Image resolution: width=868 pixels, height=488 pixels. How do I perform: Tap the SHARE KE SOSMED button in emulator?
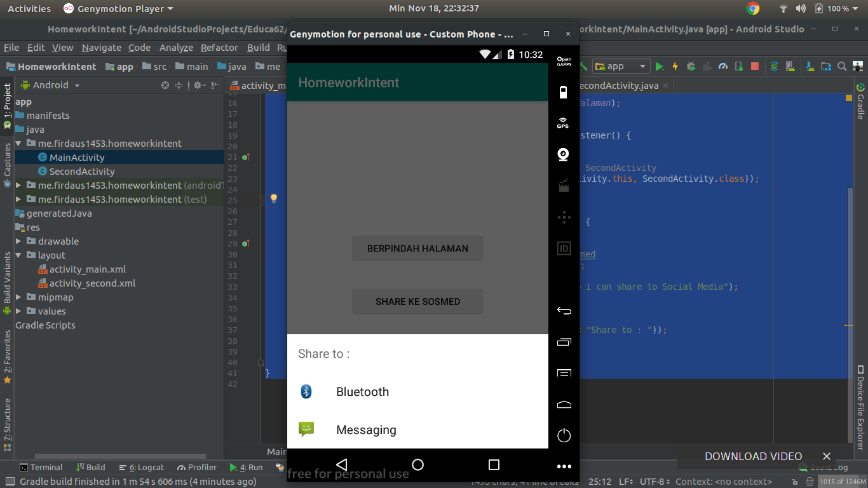pyautogui.click(x=417, y=301)
